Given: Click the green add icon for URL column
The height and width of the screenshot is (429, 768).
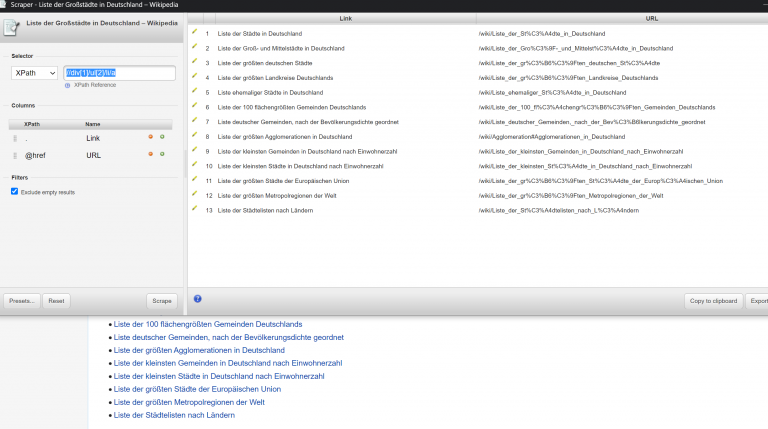Looking at the screenshot, I should point(162,154).
